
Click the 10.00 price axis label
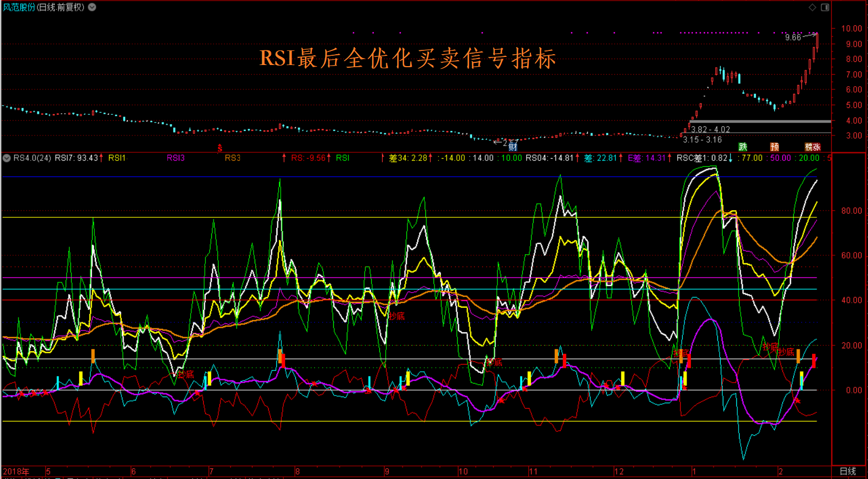coord(851,28)
